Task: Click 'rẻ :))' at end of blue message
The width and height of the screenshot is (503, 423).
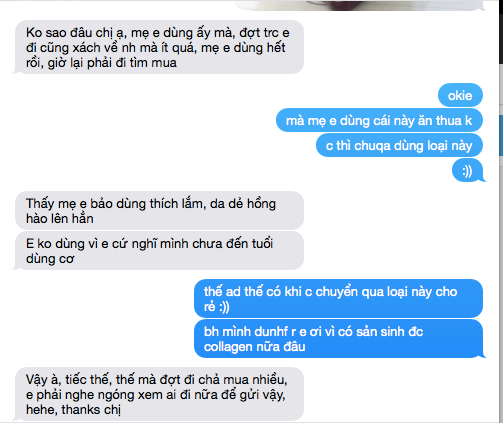Action: point(217,307)
